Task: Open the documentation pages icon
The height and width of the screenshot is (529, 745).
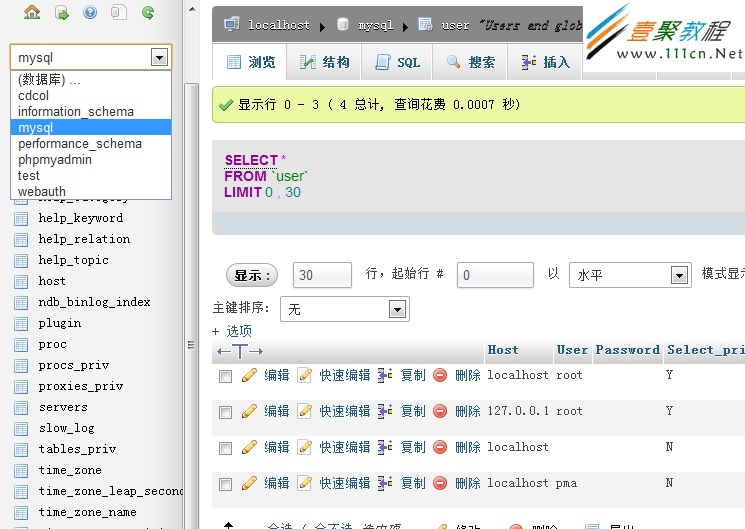Action: 119,12
